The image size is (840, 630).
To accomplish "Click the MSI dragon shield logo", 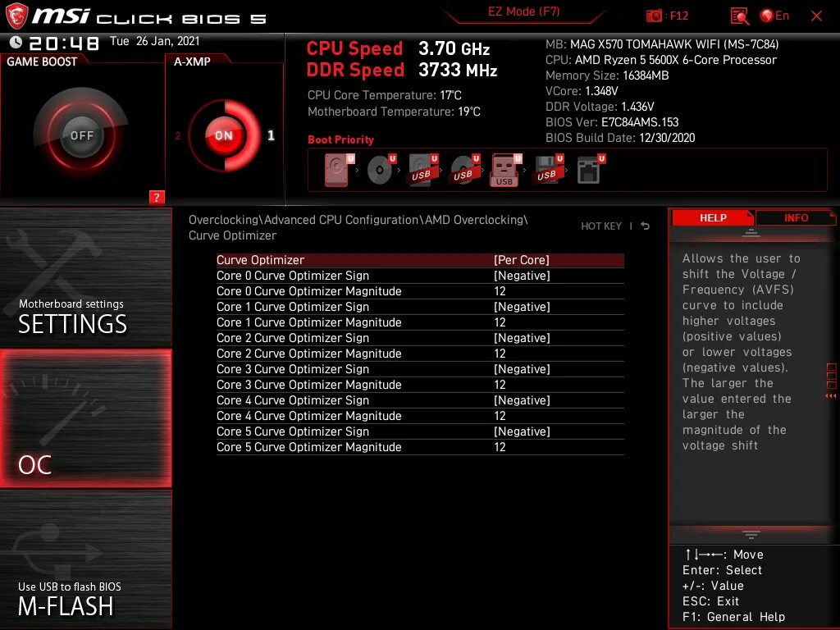I will pos(16,16).
